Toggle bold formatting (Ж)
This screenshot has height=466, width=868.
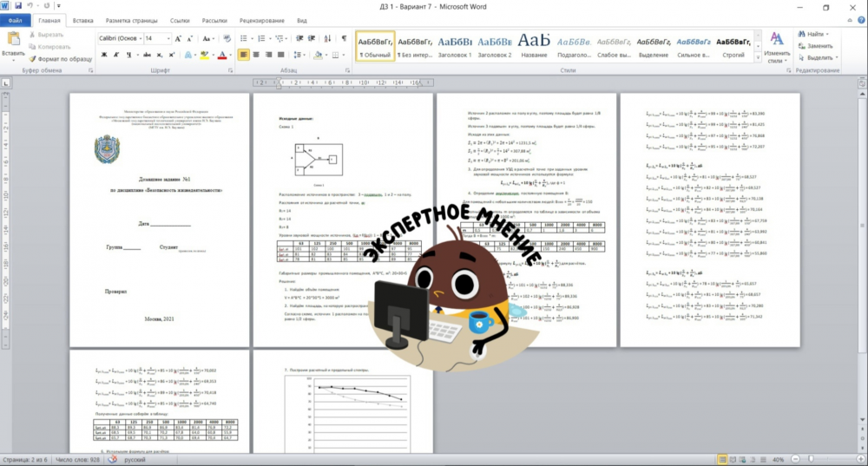point(104,54)
